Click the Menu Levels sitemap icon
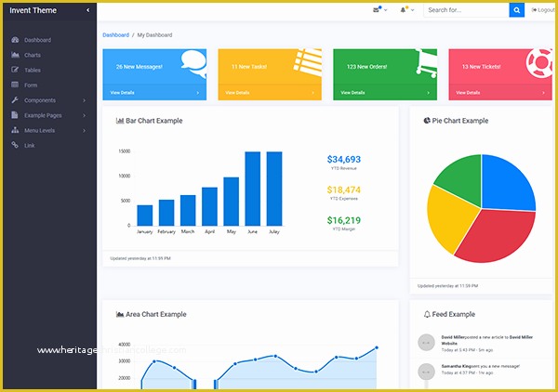The width and height of the screenshot is (558, 392). coord(15,130)
